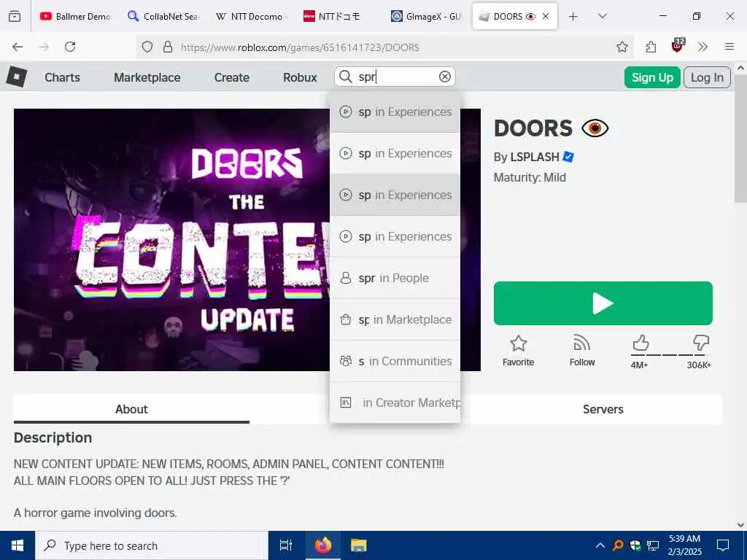
Task: Select the Servers tab
Action: [603, 409]
